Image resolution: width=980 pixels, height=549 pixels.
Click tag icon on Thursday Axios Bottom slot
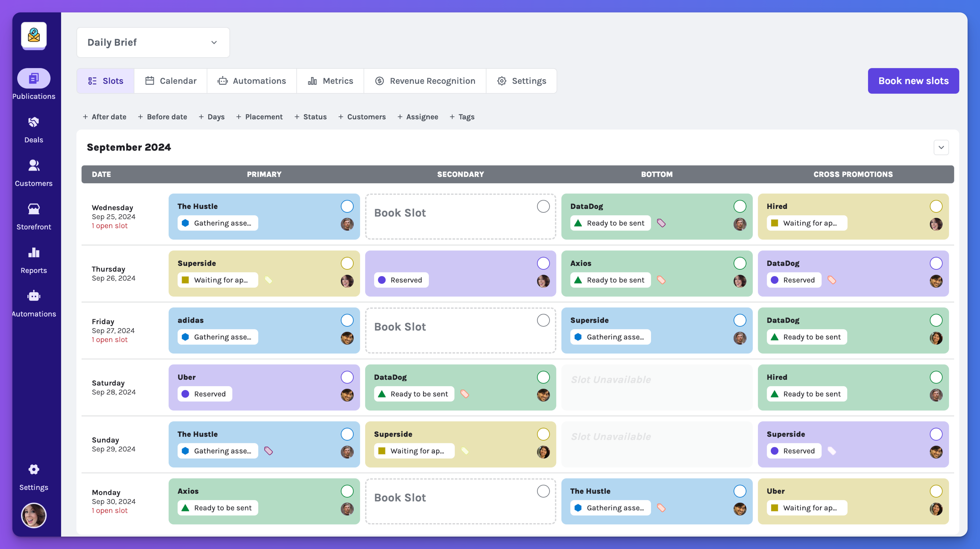(x=661, y=280)
